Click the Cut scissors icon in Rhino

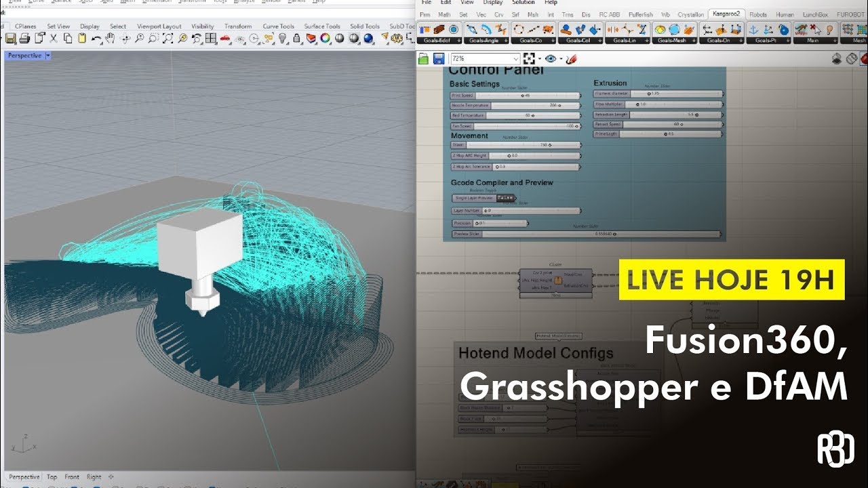[x=54, y=38]
